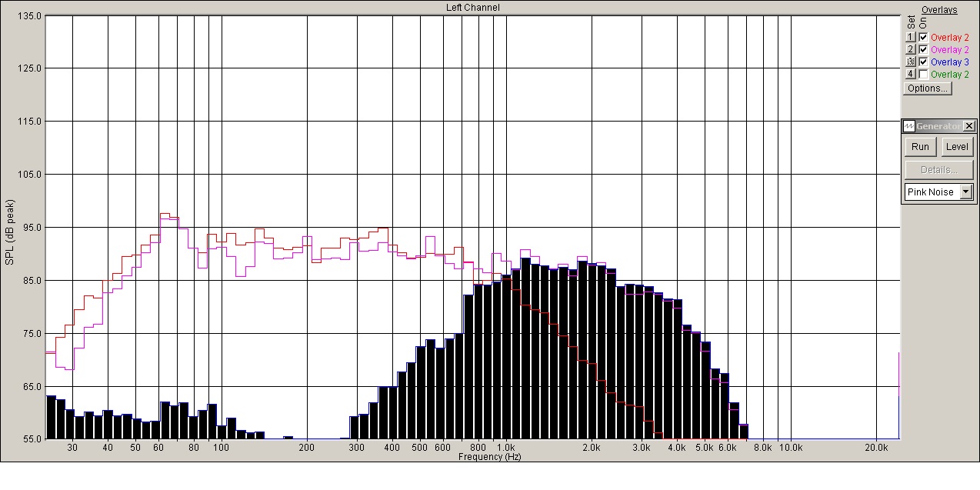Enable the green Overlay 2 checkbox
Viewport: 980px width, 490px height.
pyautogui.click(x=923, y=74)
